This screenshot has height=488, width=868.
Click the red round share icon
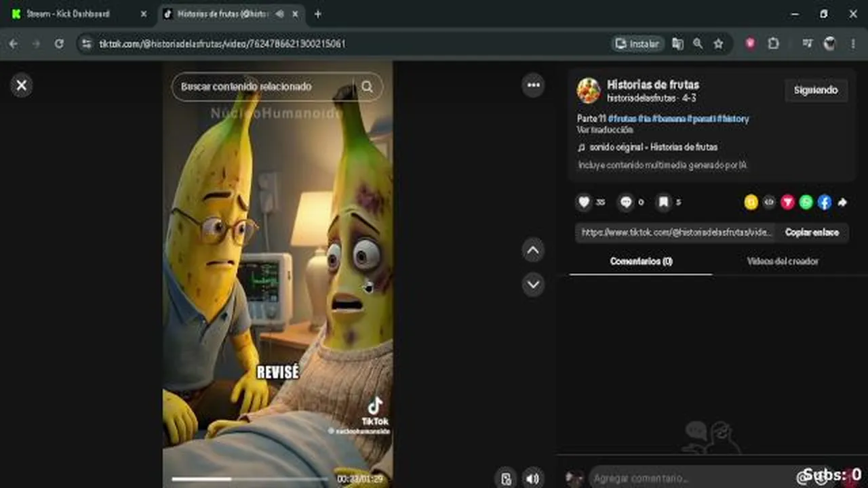click(787, 202)
